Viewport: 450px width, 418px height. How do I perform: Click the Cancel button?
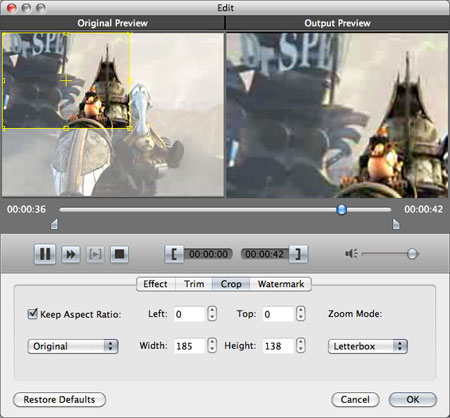(x=355, y=399)
